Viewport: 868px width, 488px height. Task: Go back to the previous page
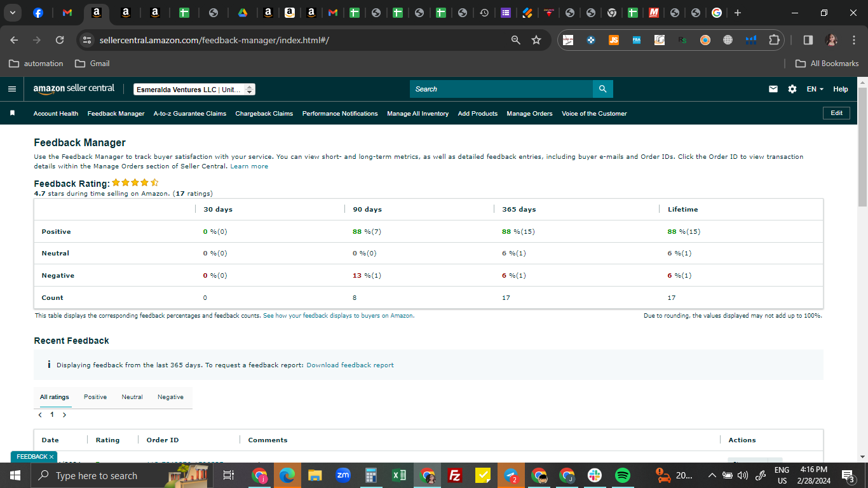click(x=15, y=40)
